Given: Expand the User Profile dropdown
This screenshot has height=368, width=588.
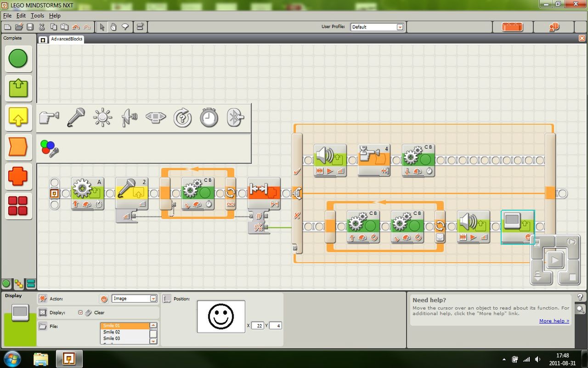Looking at the screenshot, I should click(x=400, y=27).
